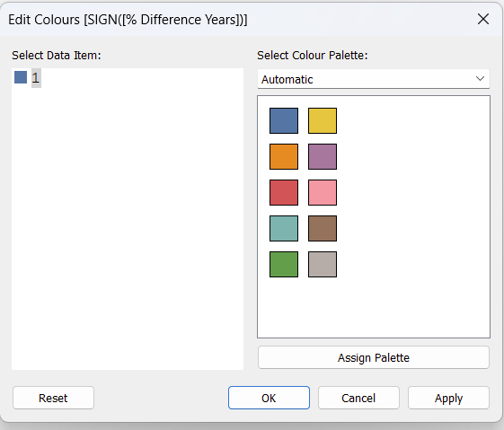The height and width of the screenshot is (430, 504).
Task: Pick the grey palette swatch
Action: pos(323,264)
